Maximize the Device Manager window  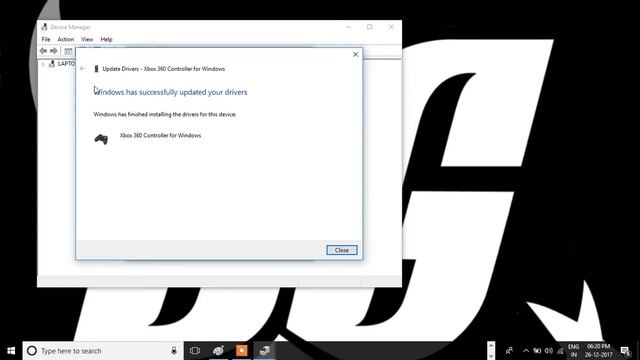point(369,27)
